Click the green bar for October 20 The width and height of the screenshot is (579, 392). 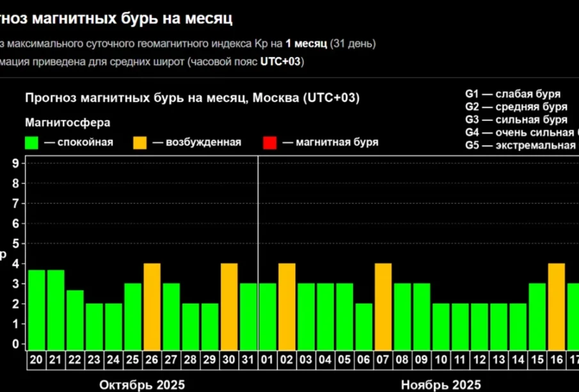pos(36,309)
